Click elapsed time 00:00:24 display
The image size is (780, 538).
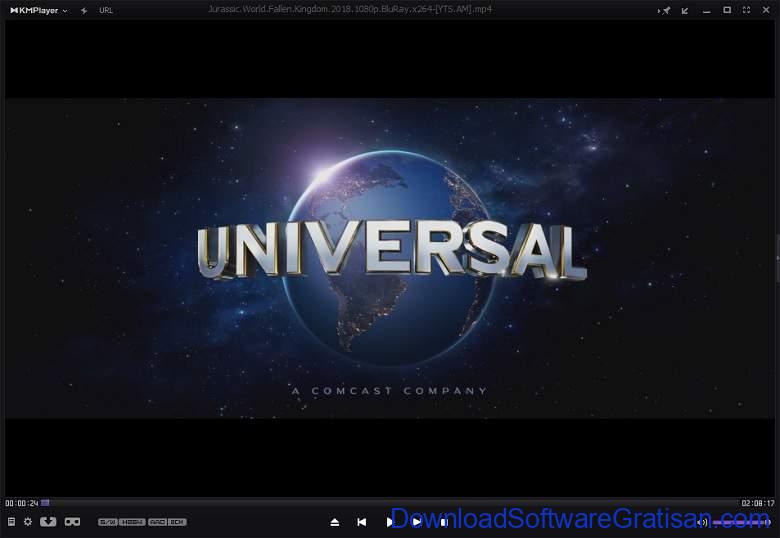click(21, 503)
